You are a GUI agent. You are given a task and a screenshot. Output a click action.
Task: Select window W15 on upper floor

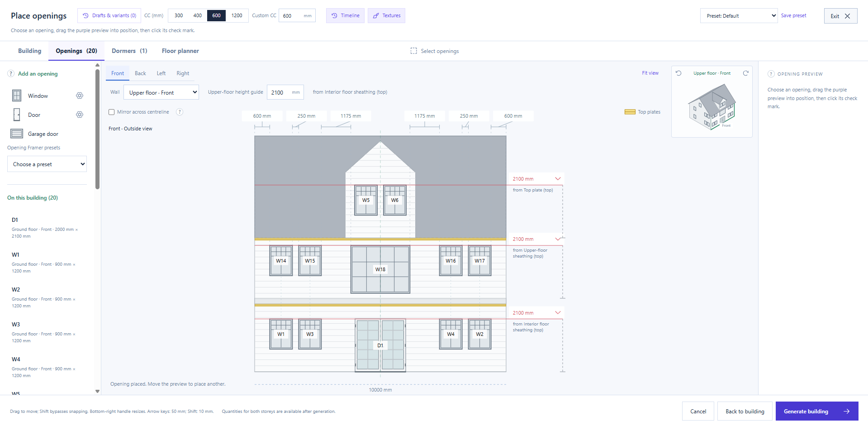pyautogui.click(x=310, y=261)
